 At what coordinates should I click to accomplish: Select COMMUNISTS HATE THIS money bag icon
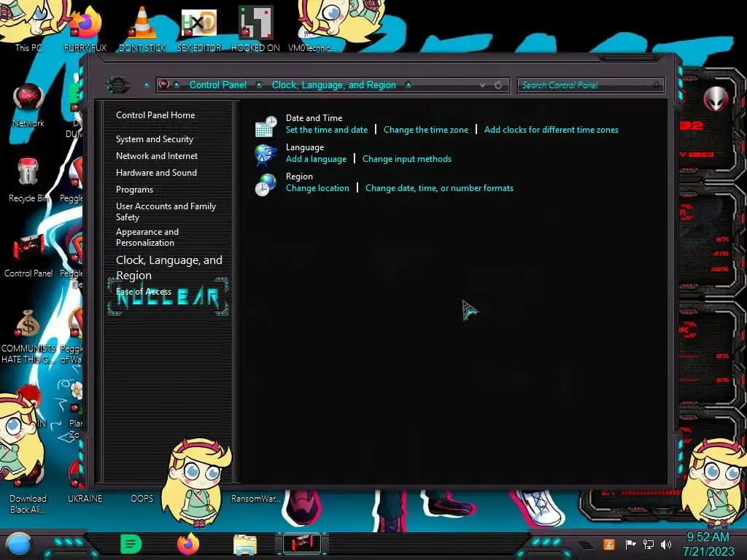pyautogui.click(x=28, y=336)
